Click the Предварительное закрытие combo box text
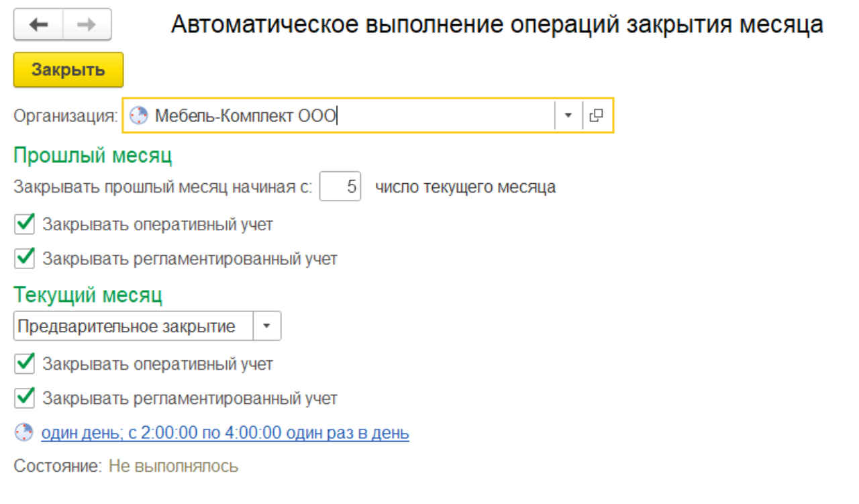The height and width of the screenshot is (504, 859). coord(128,326)
